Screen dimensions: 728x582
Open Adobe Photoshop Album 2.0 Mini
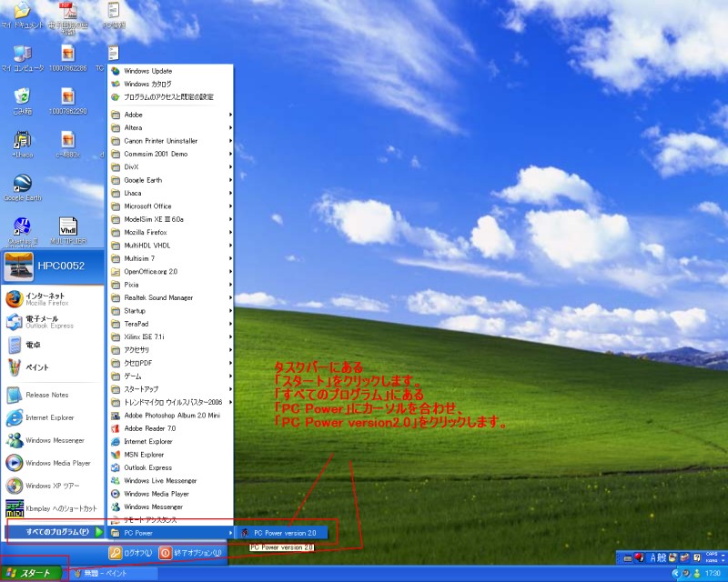[x=170, y=416]
